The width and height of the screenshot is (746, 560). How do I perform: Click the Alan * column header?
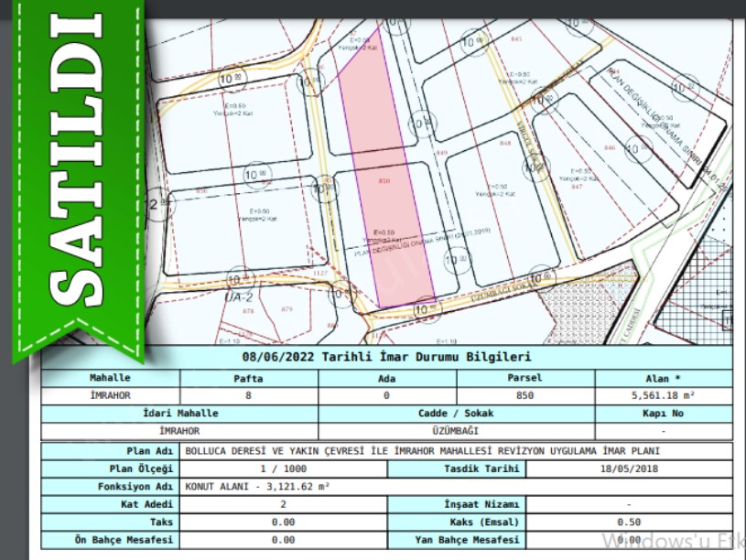[663, 377]
